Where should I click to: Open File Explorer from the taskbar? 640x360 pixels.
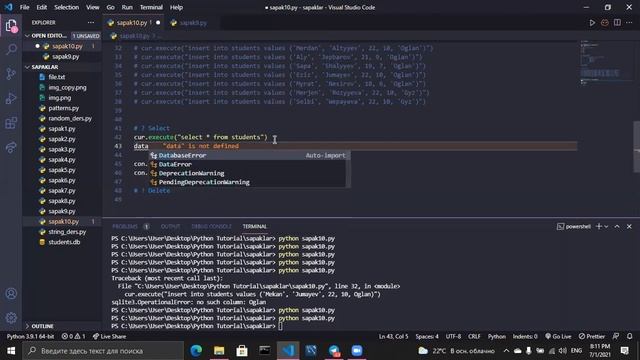219,351
